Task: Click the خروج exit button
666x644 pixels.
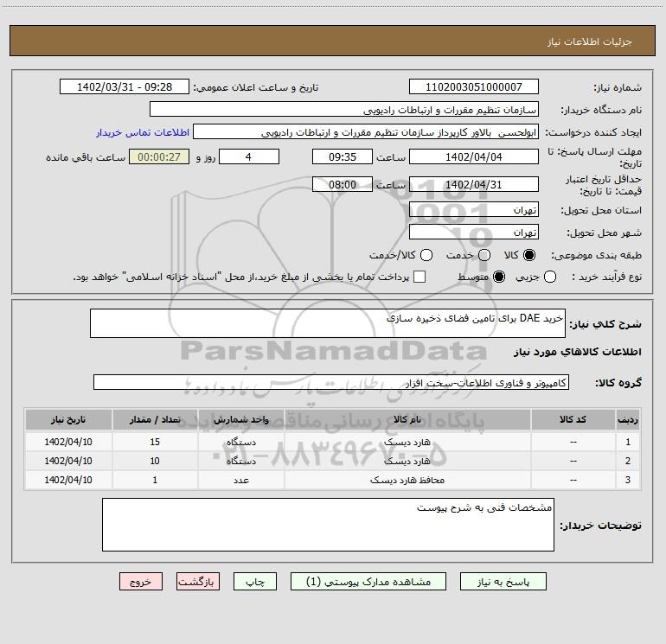Action: pos(141,582)
